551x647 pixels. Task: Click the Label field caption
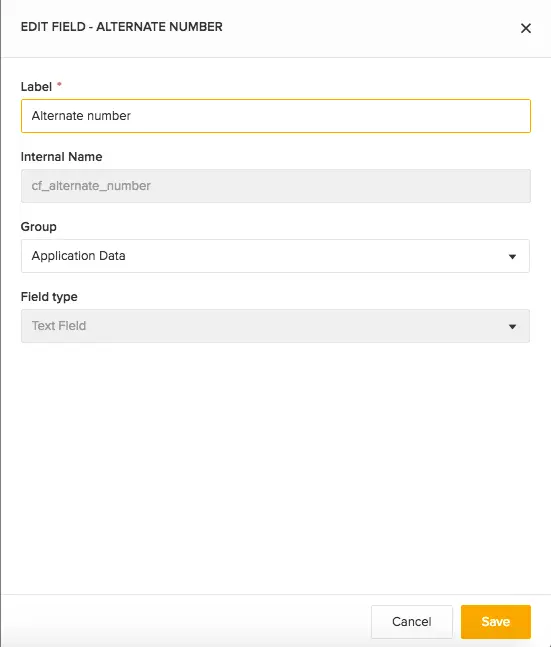pyautogui.click(x=36, y=87)
